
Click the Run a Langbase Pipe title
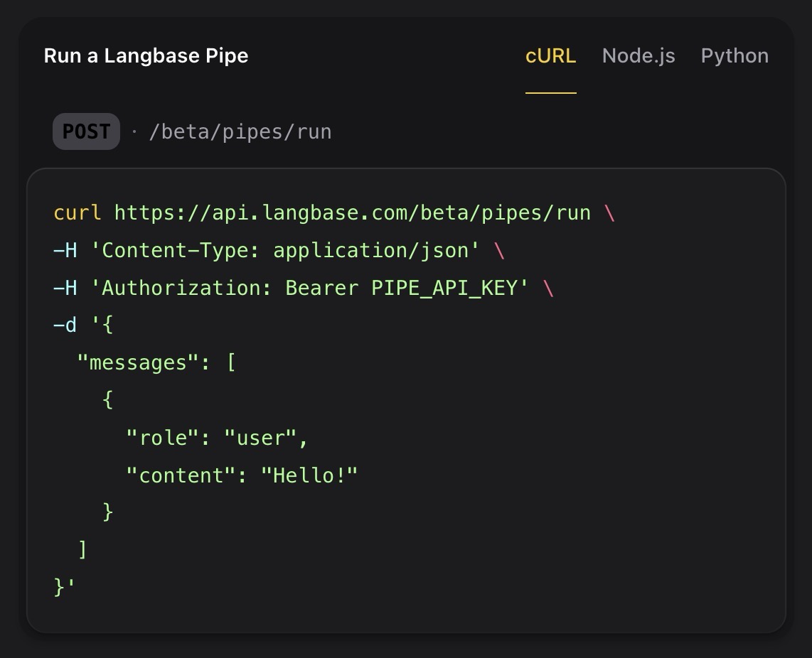point(145,55)
